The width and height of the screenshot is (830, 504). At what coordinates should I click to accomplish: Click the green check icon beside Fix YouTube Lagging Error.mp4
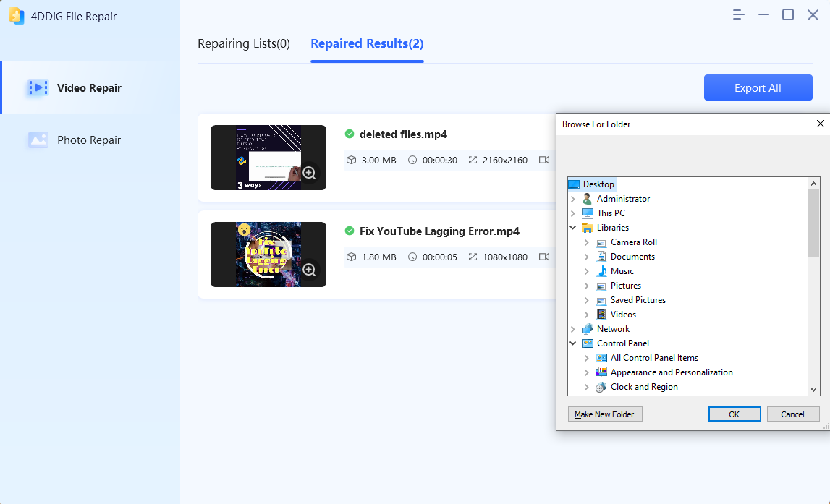350,231
